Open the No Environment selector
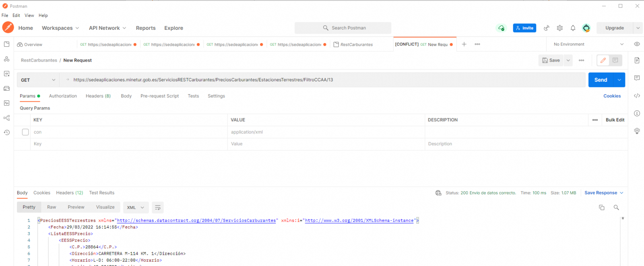 click(x=588, y=44)
